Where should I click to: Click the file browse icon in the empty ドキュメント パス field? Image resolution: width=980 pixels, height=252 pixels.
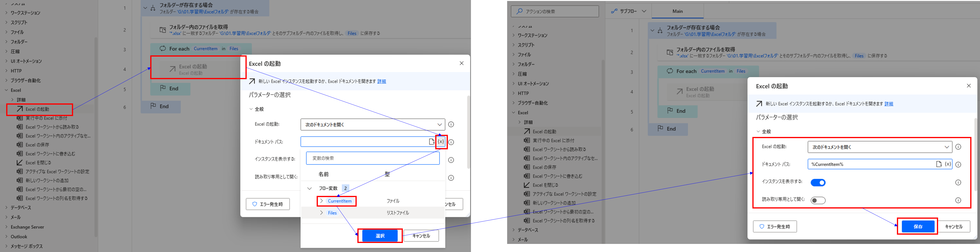click(431, 142)
